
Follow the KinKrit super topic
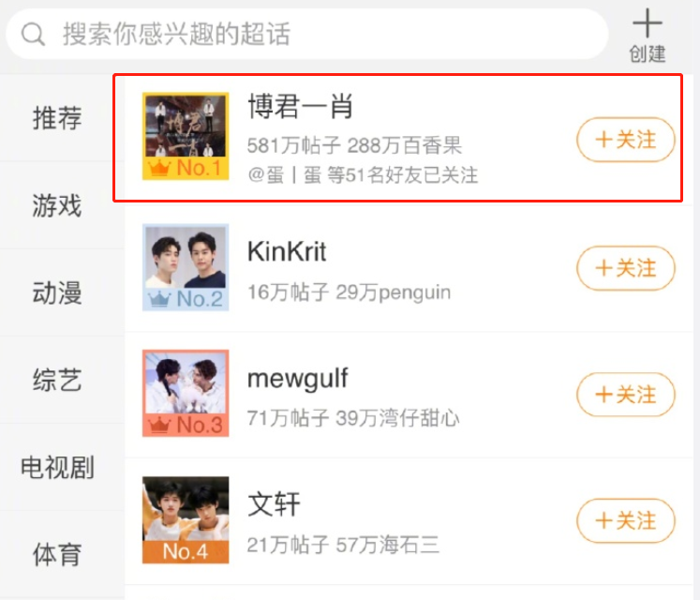(626, 268)
